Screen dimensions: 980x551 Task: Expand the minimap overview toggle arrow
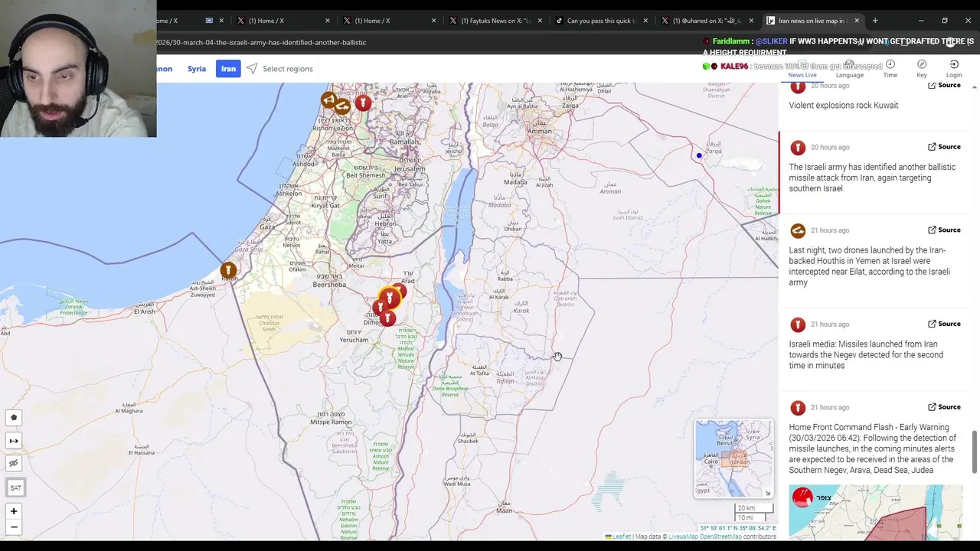tap(767, 493)
